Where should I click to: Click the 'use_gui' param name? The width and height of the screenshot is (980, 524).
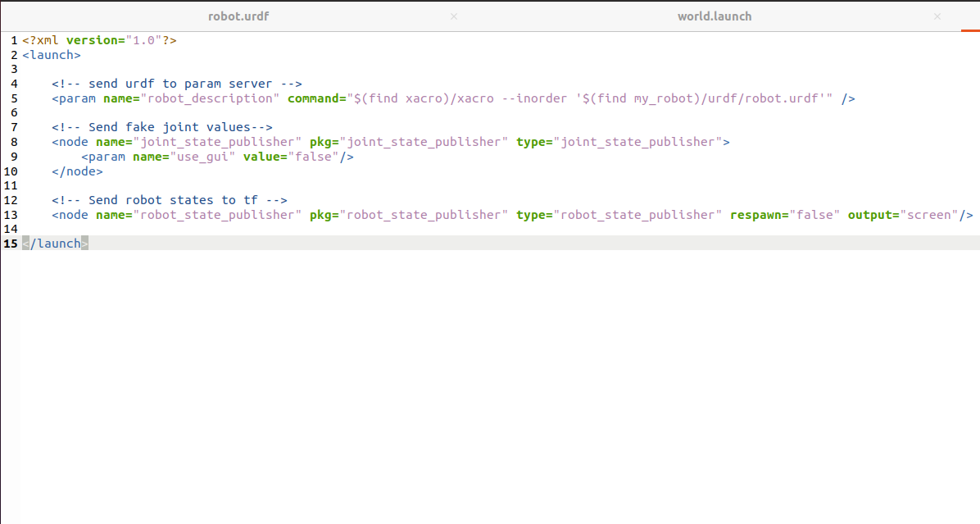202,157
